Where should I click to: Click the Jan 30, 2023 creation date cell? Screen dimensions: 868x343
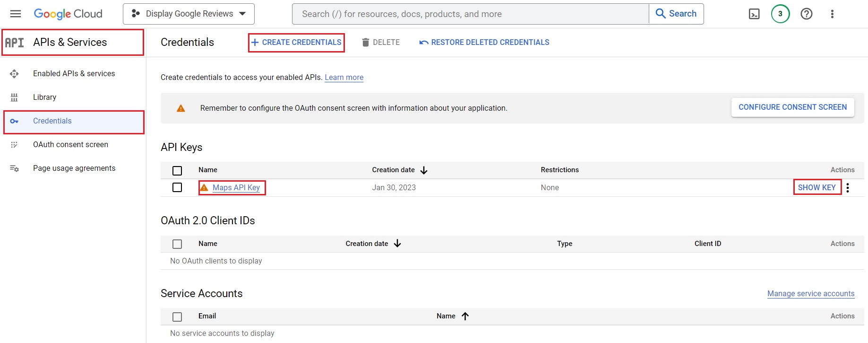394,187
